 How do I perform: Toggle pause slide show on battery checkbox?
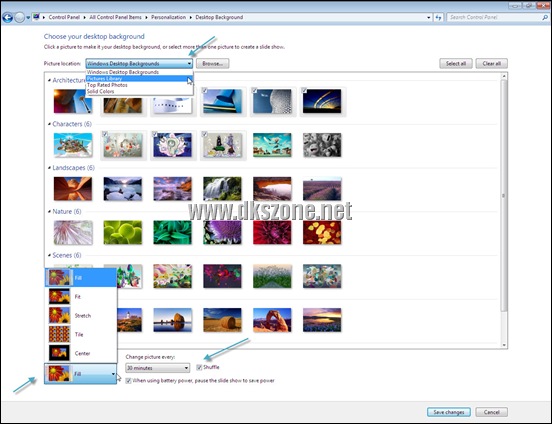(128, 381)
